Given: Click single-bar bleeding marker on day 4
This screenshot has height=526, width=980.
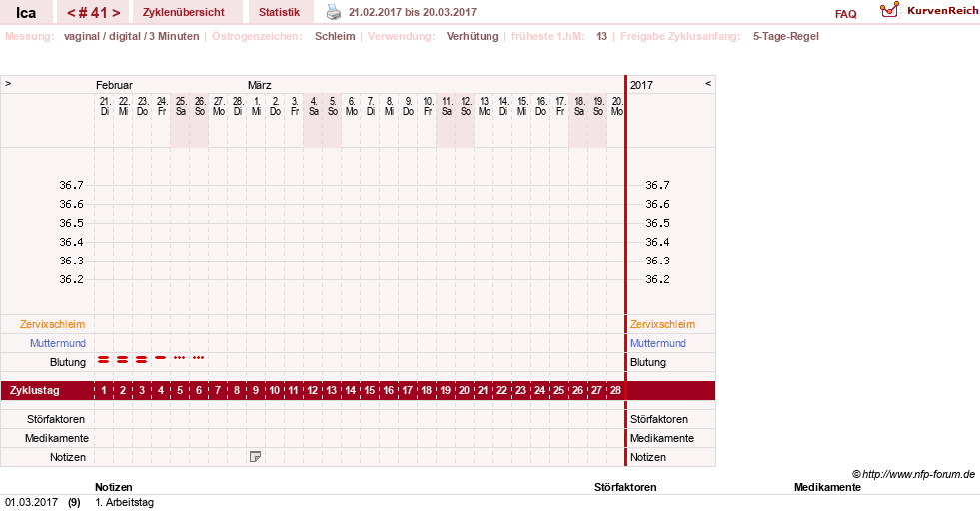Looking at the screenshot, I should tap(161, 358).
